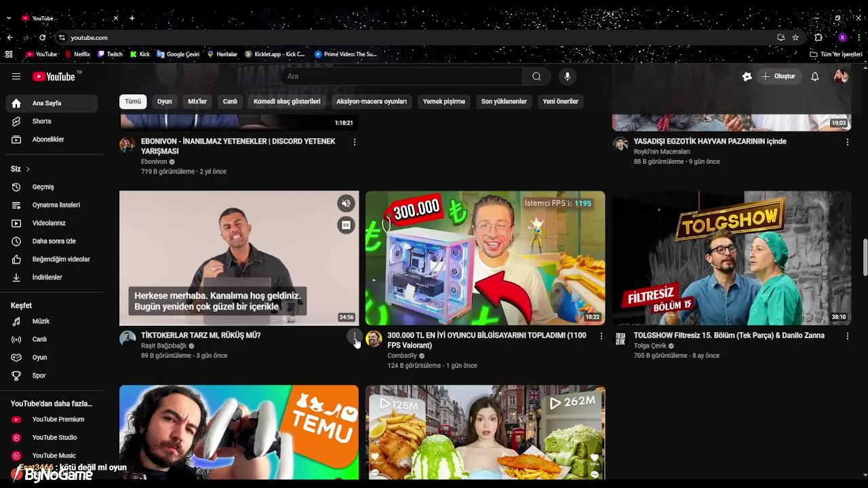Open the Tüm Yer İşaretleri bookmarks folder
Viewport: 868px width, 488px height.
[836, 54]
